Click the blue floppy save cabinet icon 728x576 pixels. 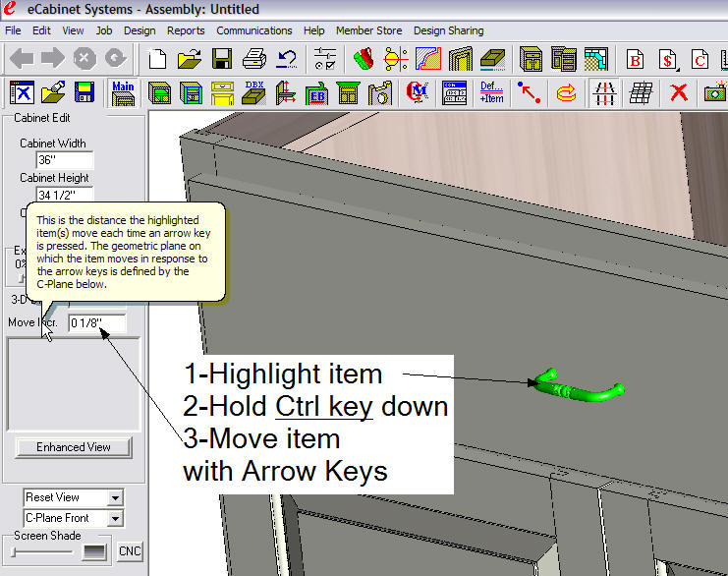tap(84, 92)
